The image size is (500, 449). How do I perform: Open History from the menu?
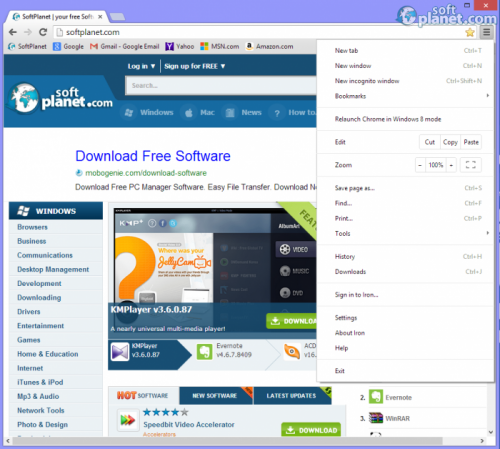[405, 256]
